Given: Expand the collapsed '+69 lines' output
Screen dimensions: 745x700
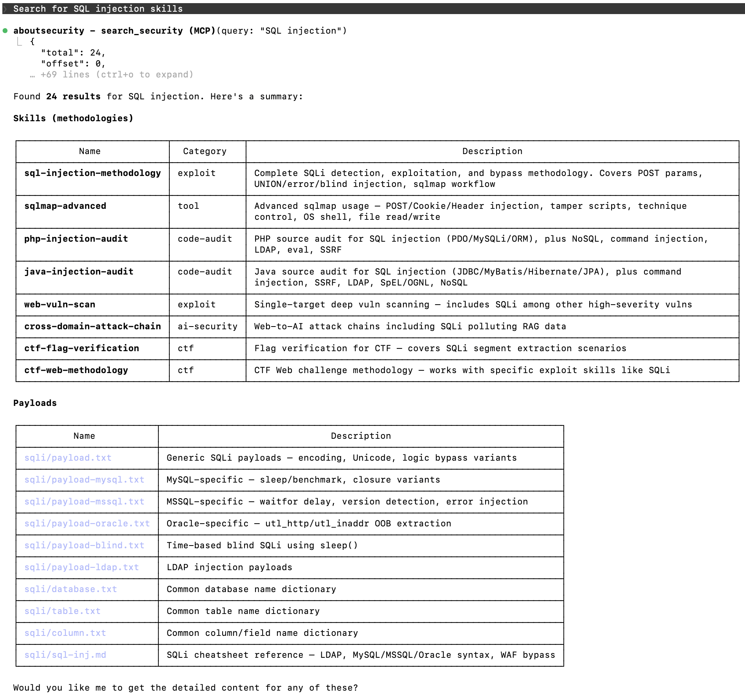Looking at the screenshot, I should click(112, 74).
